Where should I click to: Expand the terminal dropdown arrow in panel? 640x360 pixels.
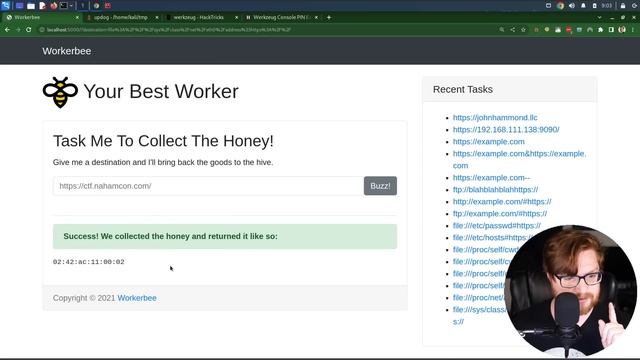click(71, 6)
